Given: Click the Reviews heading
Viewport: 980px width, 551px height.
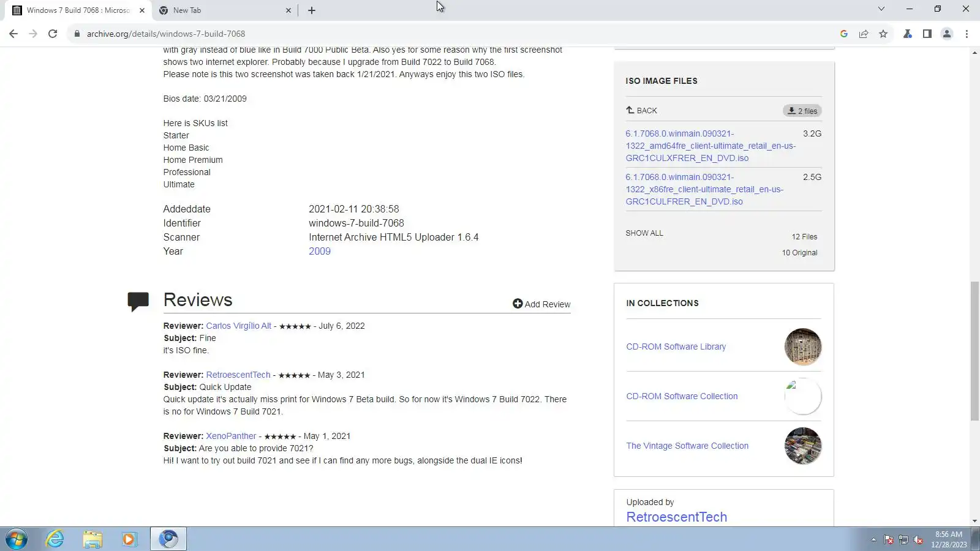Looking at the screenshot, I should coord(198,300).
